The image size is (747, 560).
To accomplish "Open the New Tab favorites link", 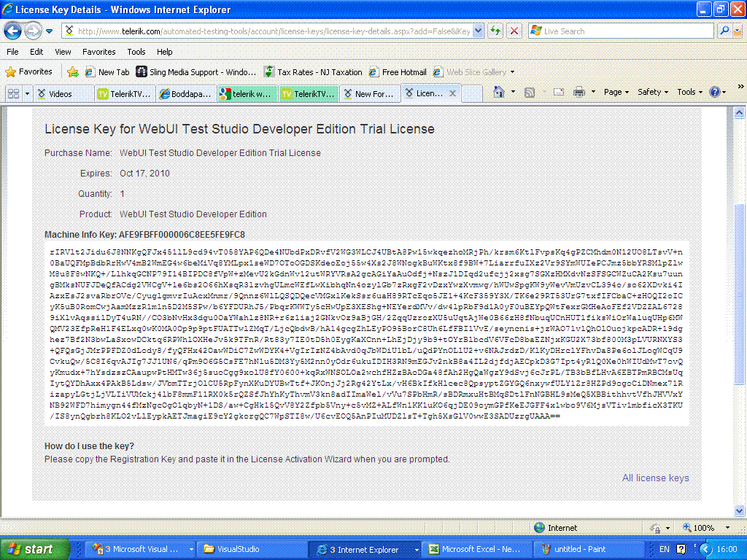I will pyautogui.click(x=107, y=72).
